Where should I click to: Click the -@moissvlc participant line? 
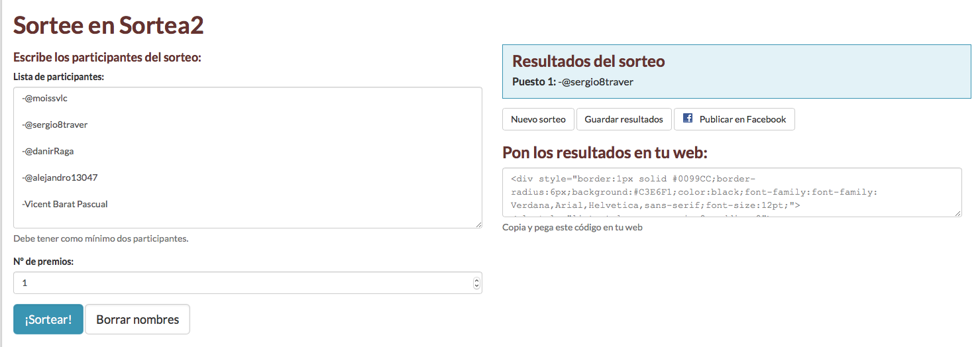coord(45,98)
